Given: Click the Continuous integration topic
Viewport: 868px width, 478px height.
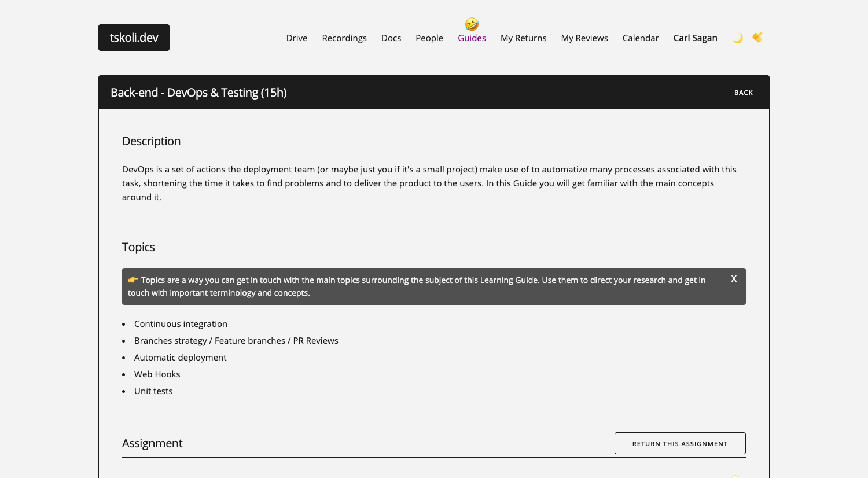Looking at the screenshot, I should tap(181, 324).
